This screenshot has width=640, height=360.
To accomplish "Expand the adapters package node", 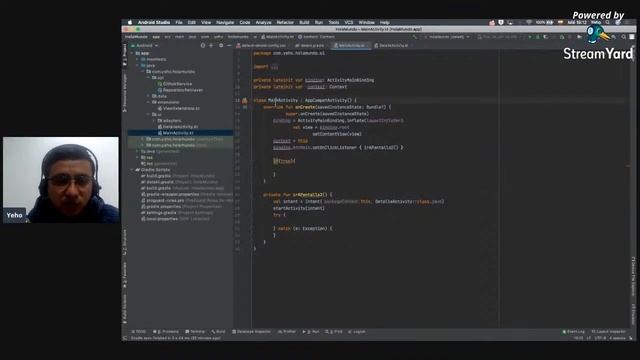I will 154,120.
